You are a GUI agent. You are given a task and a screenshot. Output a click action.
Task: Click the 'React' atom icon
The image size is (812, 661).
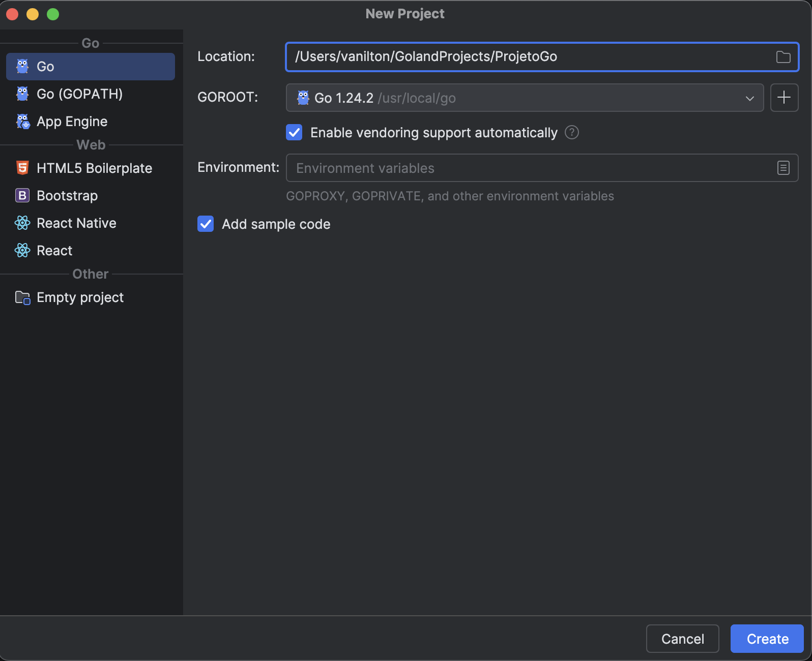coord(22,250)
